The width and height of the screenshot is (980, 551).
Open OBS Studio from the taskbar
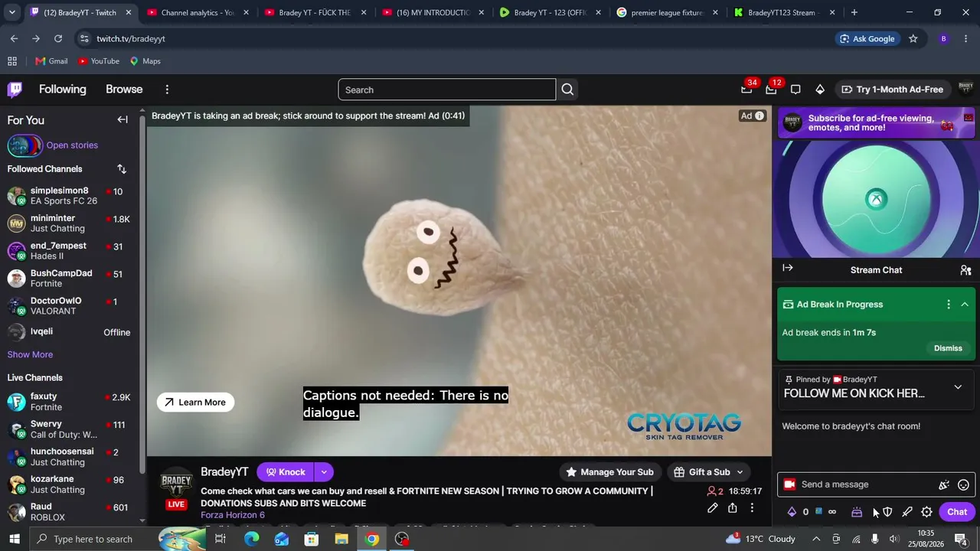pyautogui.click(x=402, y=539)
